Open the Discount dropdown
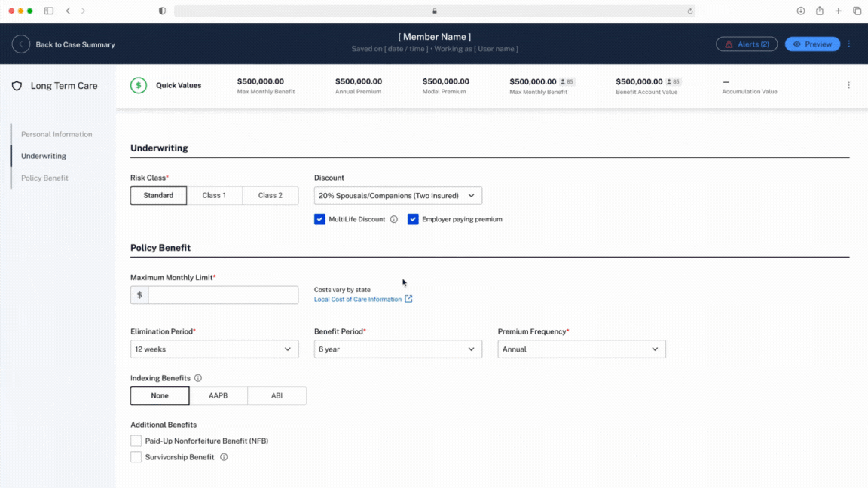868x488 pixels. pyautogui.click(x=398, y=195)
